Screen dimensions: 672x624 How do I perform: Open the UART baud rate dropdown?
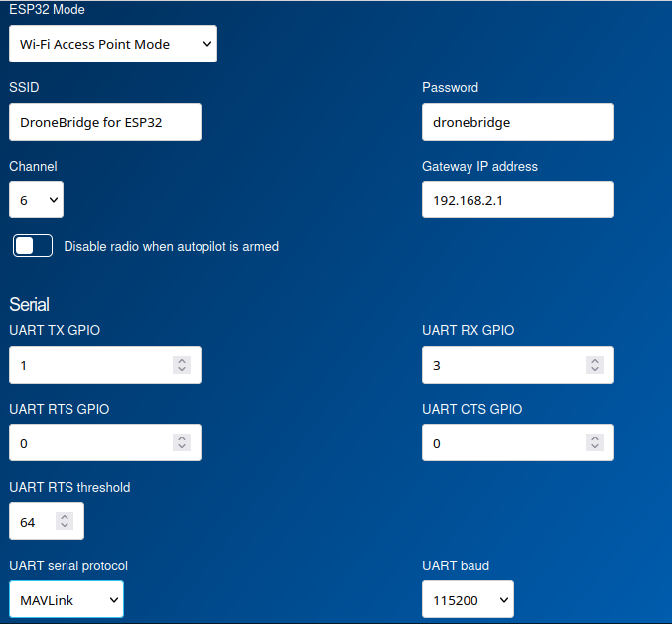click(x=468, y=600)
